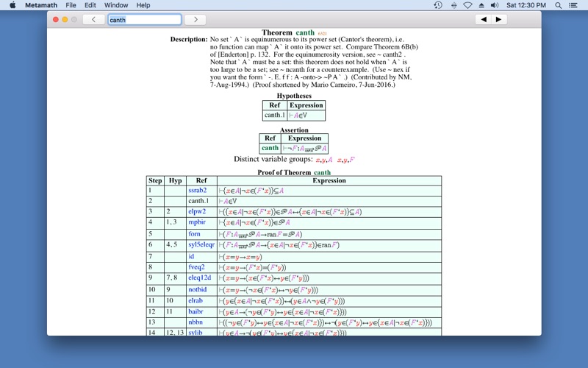Image resolution: width=588 pixels, height=368 pixels.
Task: Open the Apple menu
Action: pyautogui.click(x=12, y=5)
